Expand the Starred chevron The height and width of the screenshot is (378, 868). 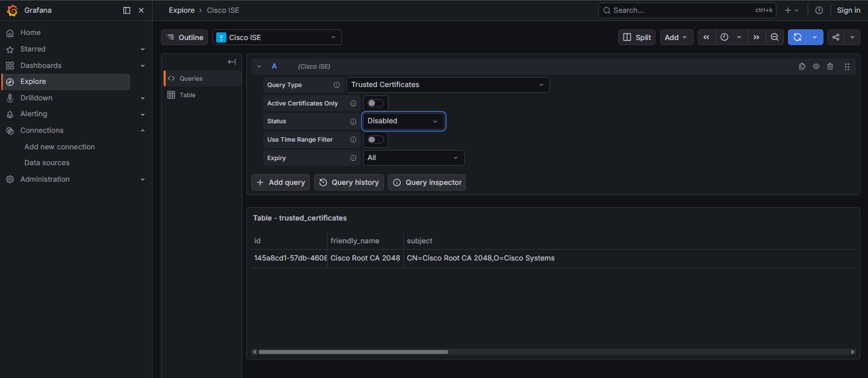point(142,49)
